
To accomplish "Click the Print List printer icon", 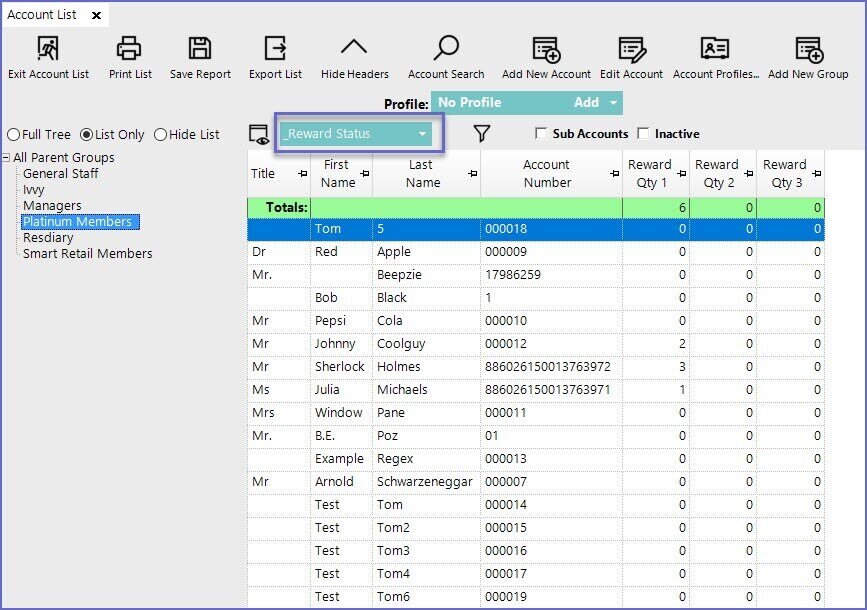I will (129, 49).
